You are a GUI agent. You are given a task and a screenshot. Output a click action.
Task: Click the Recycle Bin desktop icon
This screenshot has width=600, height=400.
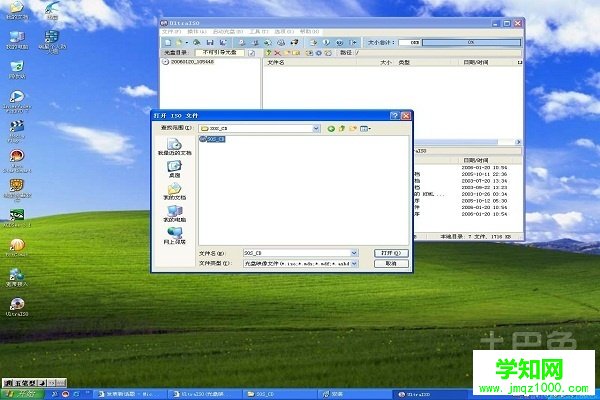point(17,69)
